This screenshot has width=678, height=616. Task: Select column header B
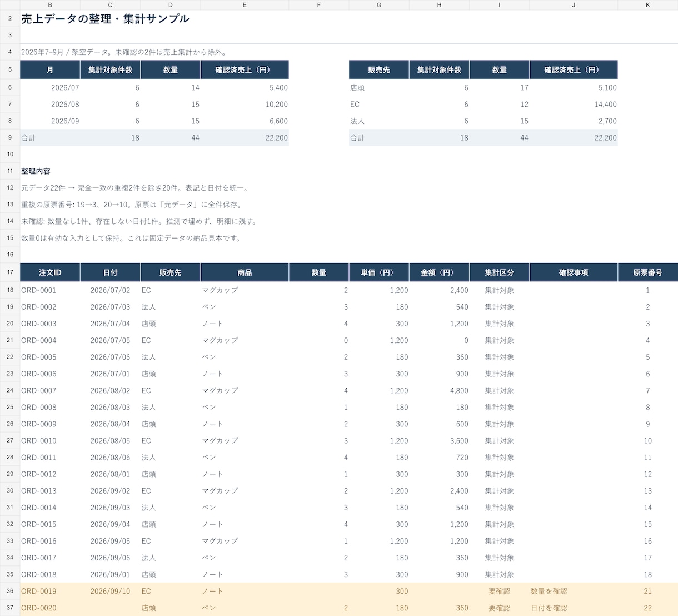[50, 5]
